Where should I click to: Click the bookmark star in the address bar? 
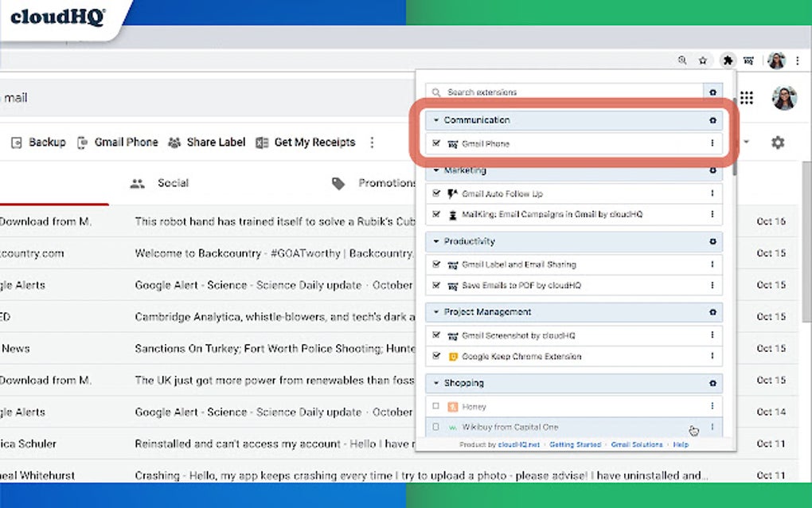(x=703, y=60)
